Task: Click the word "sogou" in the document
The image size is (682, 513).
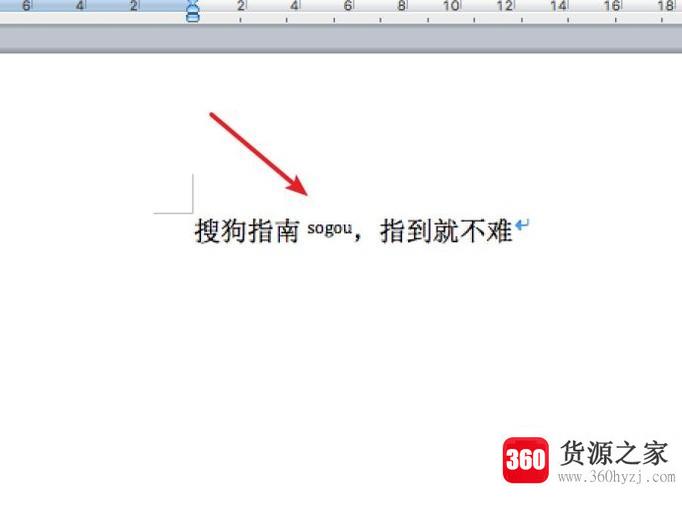Action: pyautogui.click(x=330, y=228)
